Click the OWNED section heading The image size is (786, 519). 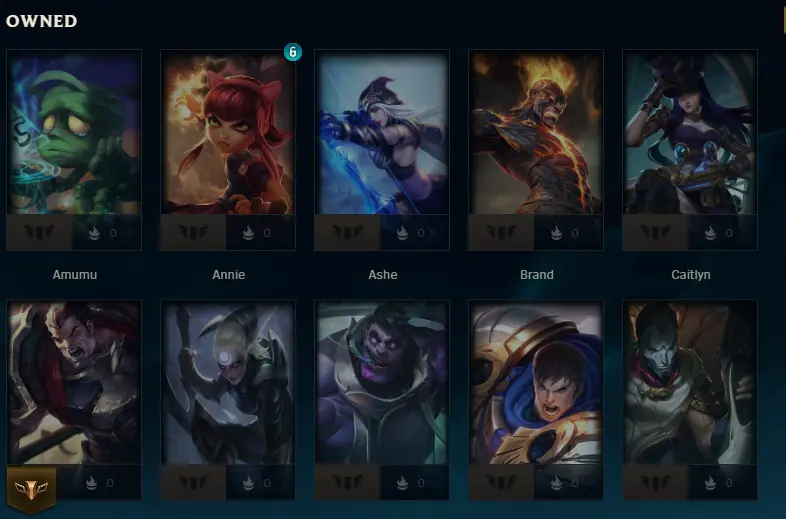42,21
